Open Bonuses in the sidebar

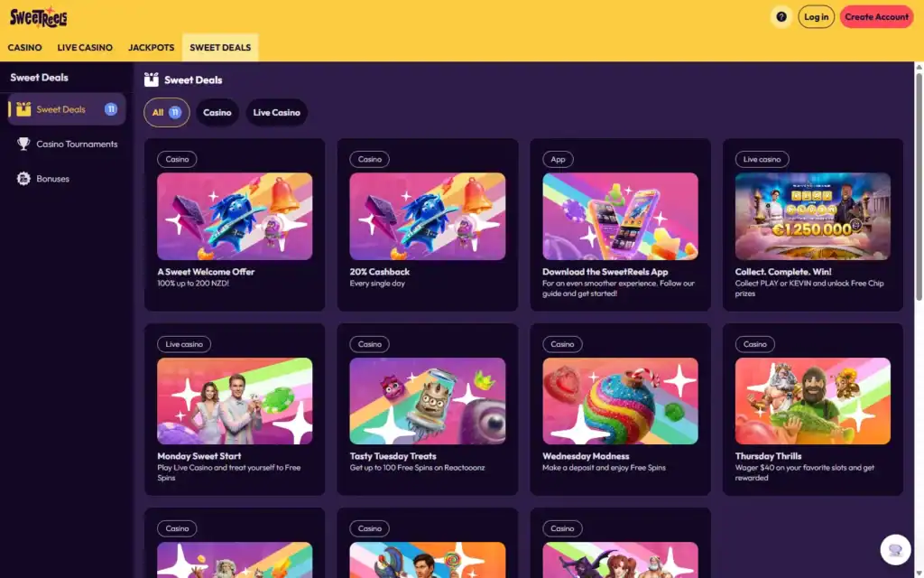(x=67, y=179)
